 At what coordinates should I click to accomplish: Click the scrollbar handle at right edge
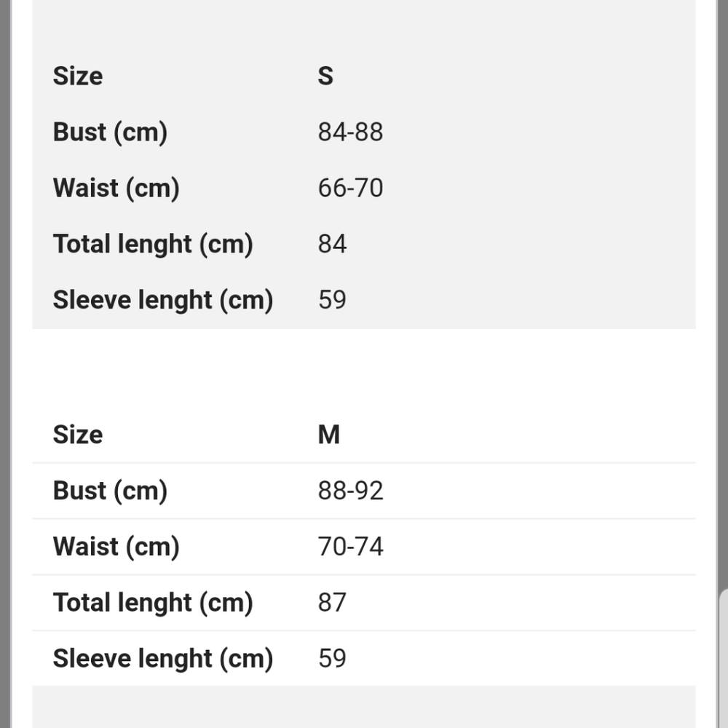[724, 658]
